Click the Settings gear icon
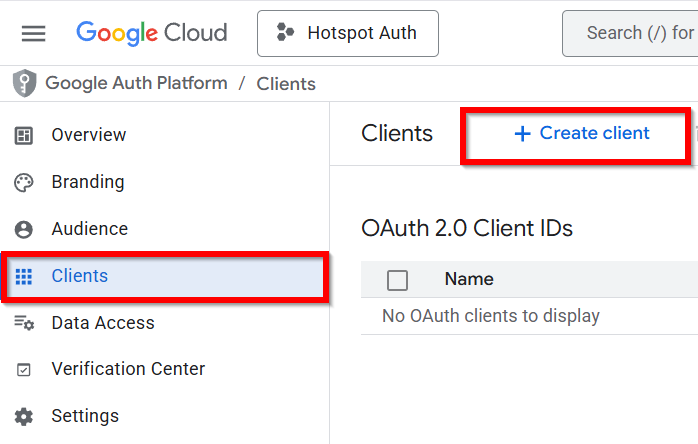Viewport: 698px width, 444px height. click(24, 416)
